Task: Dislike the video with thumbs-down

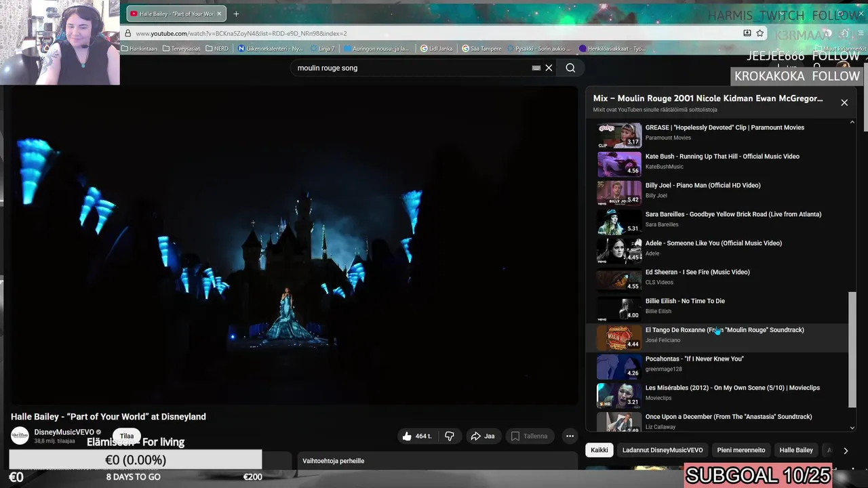Action: [x=449, y=436]
